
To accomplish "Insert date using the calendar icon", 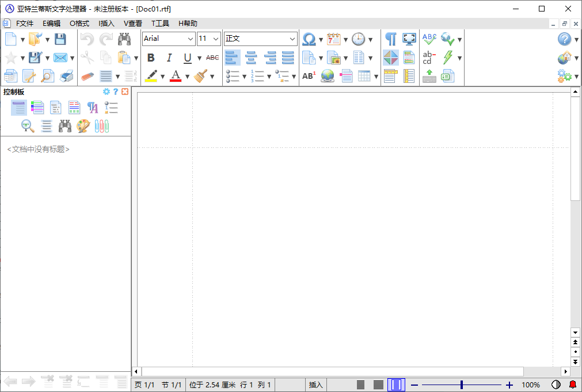I will point(334,39).
